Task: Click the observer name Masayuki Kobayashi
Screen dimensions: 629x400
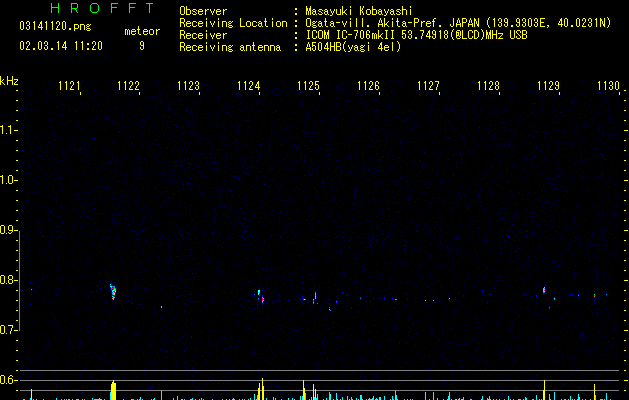Action: point(359,11)
